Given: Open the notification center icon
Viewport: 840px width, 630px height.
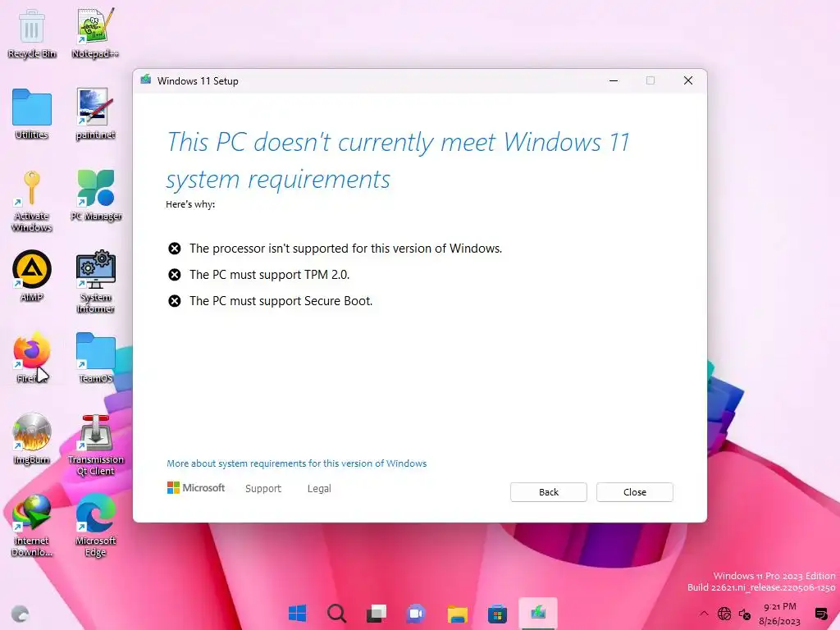Looking at the screenshot, I should coord(820,614).
